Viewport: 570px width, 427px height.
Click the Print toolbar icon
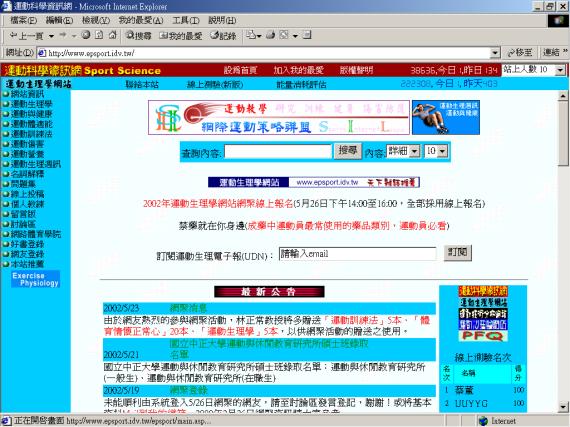point(270,35)
